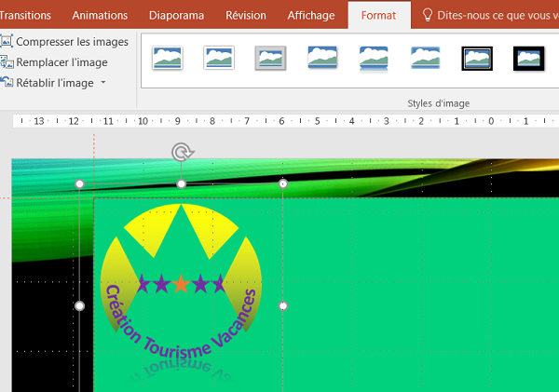Click the Rétablir l'image icon

pos(7,82)
